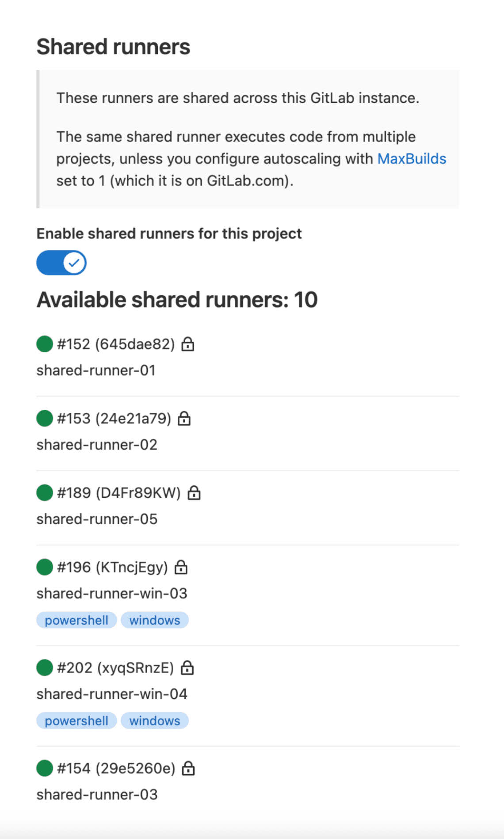Screen dimensions: 504x839
Task: Click lock icon beside runner #153
Action: point(184,418)
